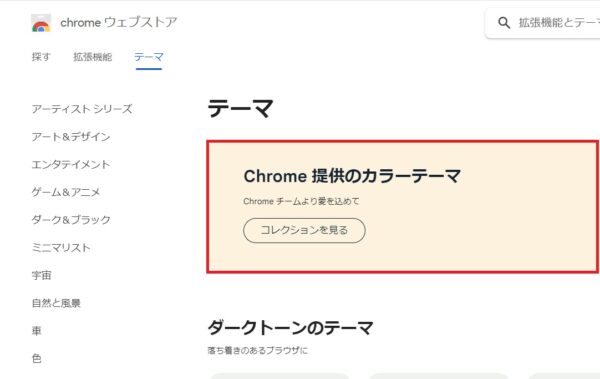
Task: Choose the 色 category
Action: (x=36, y=359)
